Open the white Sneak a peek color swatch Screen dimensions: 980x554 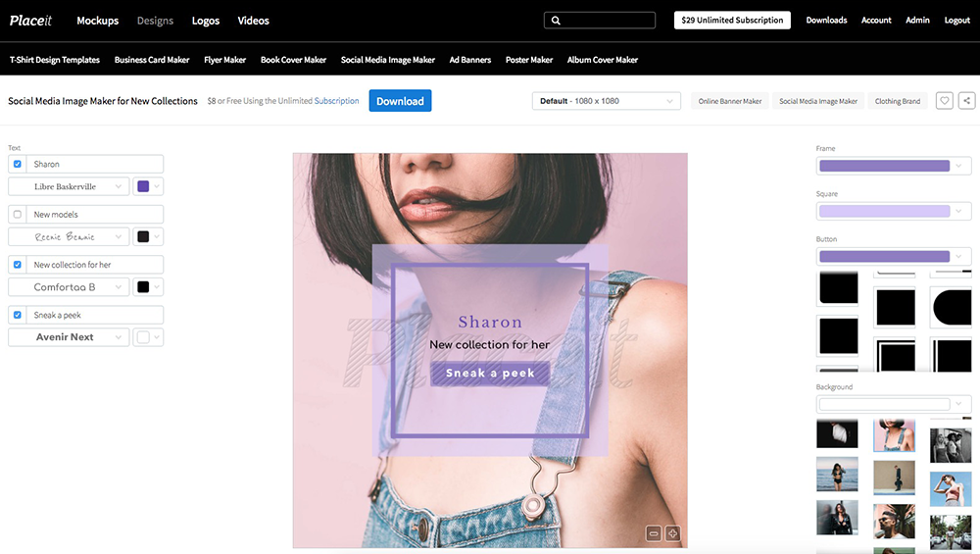tap(148, 337)
